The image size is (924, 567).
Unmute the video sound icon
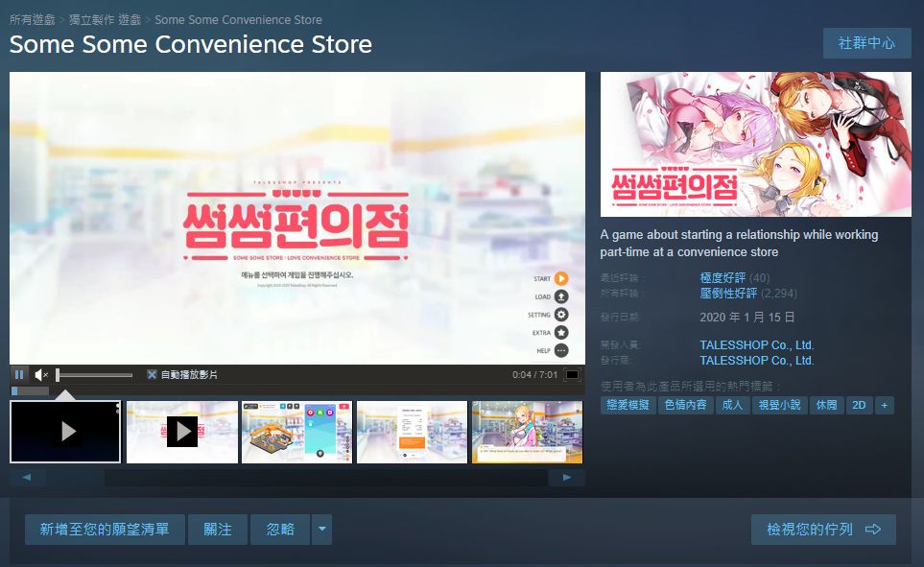(x=40, y=375)
